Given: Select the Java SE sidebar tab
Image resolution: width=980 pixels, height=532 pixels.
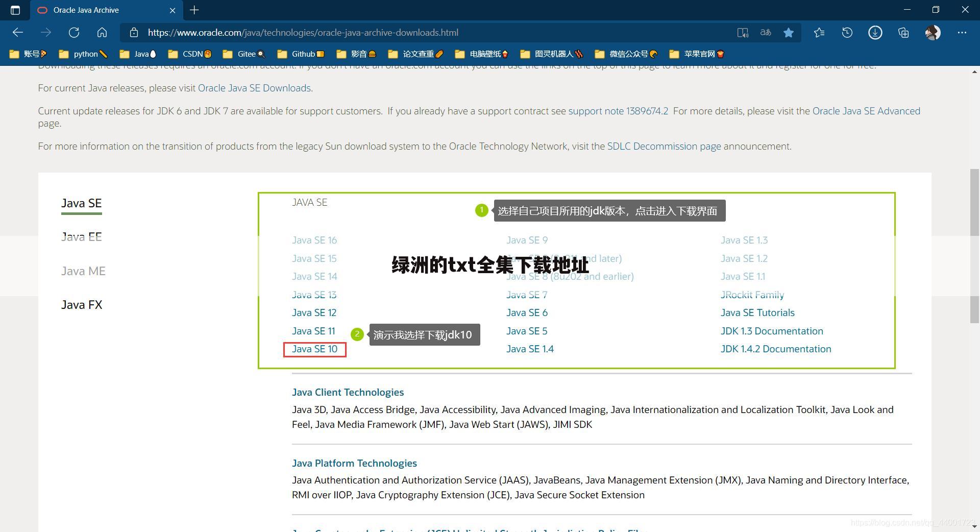Looking at the screenshot, I should pyautogui.click(x=81, y=203).
